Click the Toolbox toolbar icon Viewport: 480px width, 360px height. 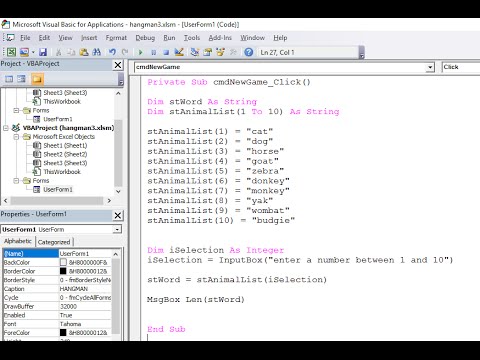click(x=233, y=52)
